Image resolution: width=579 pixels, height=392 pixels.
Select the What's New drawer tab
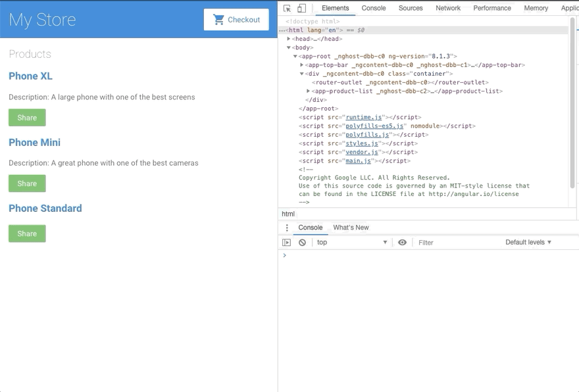pyautogui.click(x=351, y=228)
